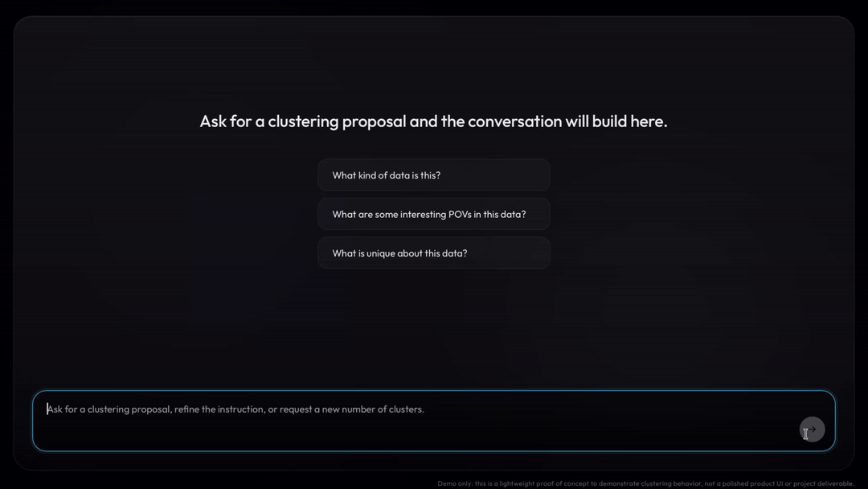The height and width of the screenshot is (489, 868).
Task: Ask about interesting POVs in the data
Action: [x=434, y=215]
